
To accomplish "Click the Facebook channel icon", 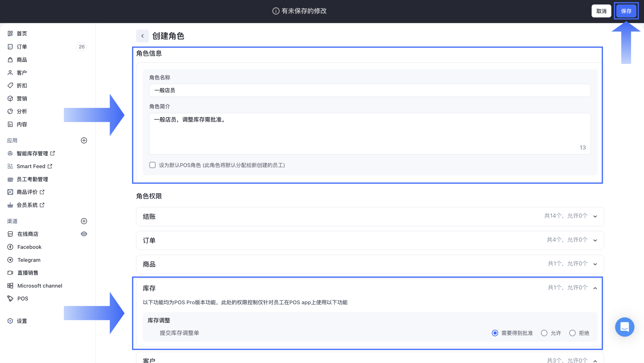I will [x=10, y=247].
